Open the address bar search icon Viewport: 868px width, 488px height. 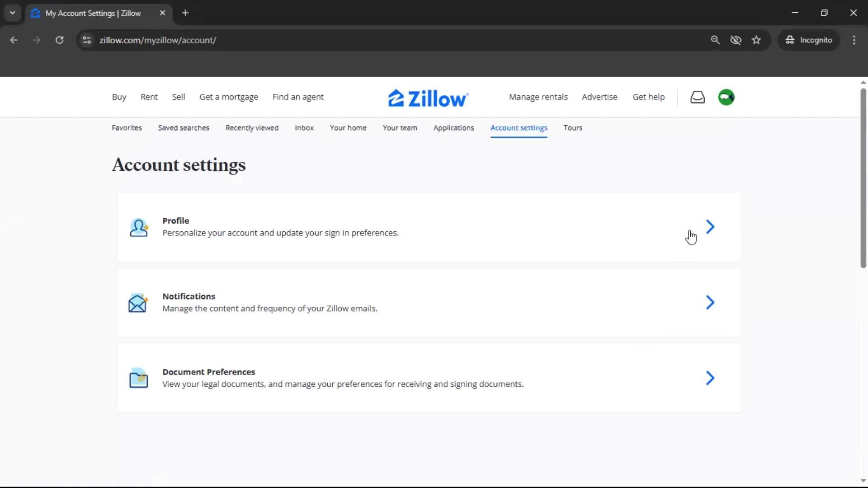point(716,40)
